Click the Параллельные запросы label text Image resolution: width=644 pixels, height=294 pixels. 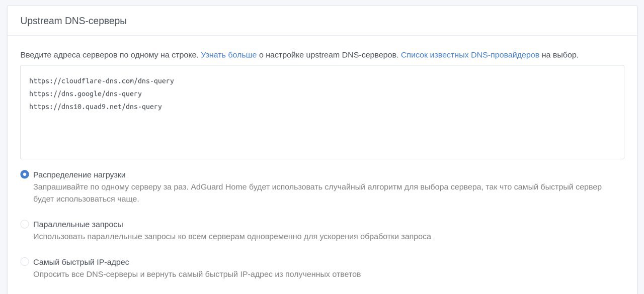click(78, 225)
